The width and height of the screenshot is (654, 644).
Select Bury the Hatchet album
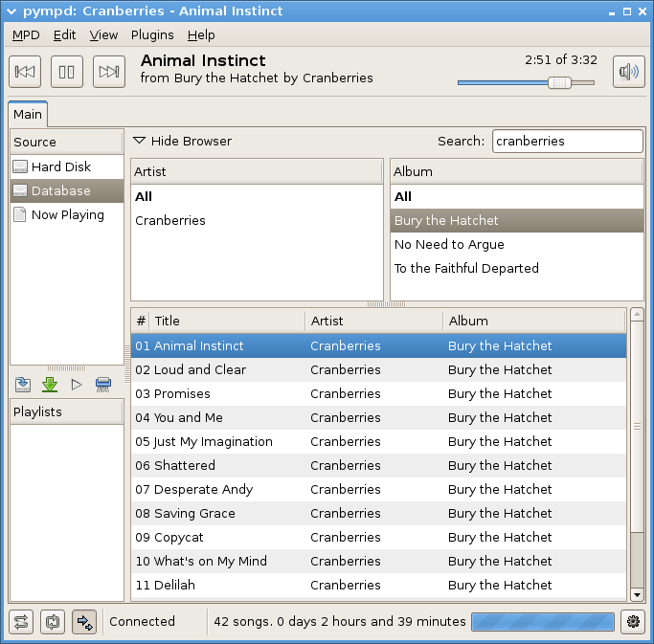[517, 220]
